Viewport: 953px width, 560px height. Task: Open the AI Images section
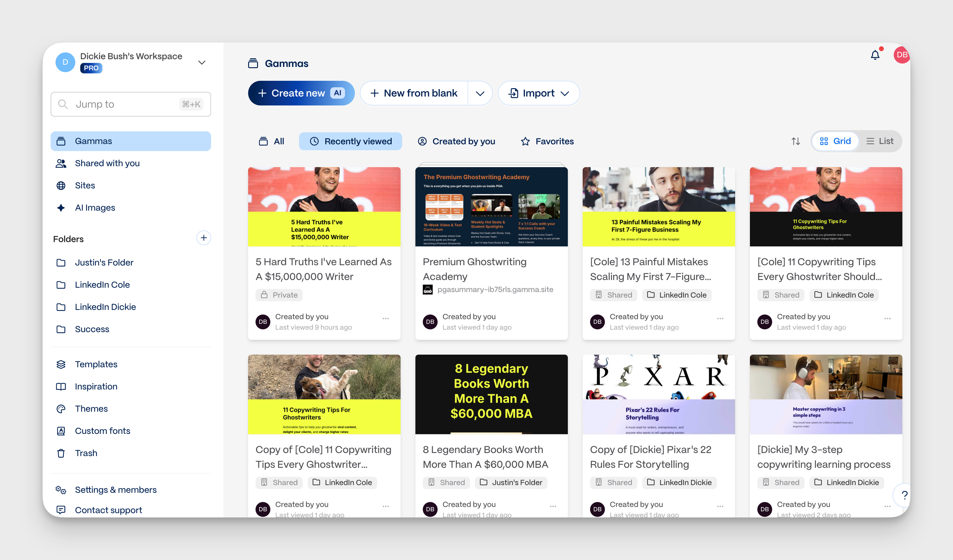click(94, 208)
